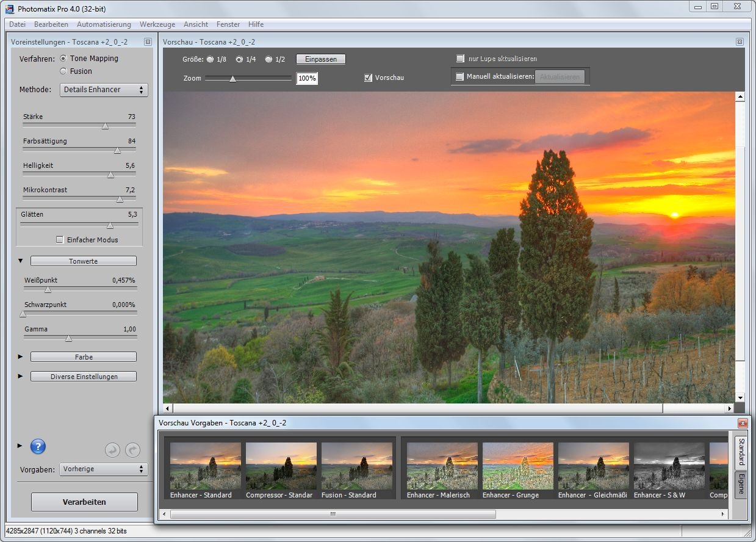Select the Fusion radio button
Image resolution: width=756 pixels, height=542 pixels.
click(x=63, y=71)
